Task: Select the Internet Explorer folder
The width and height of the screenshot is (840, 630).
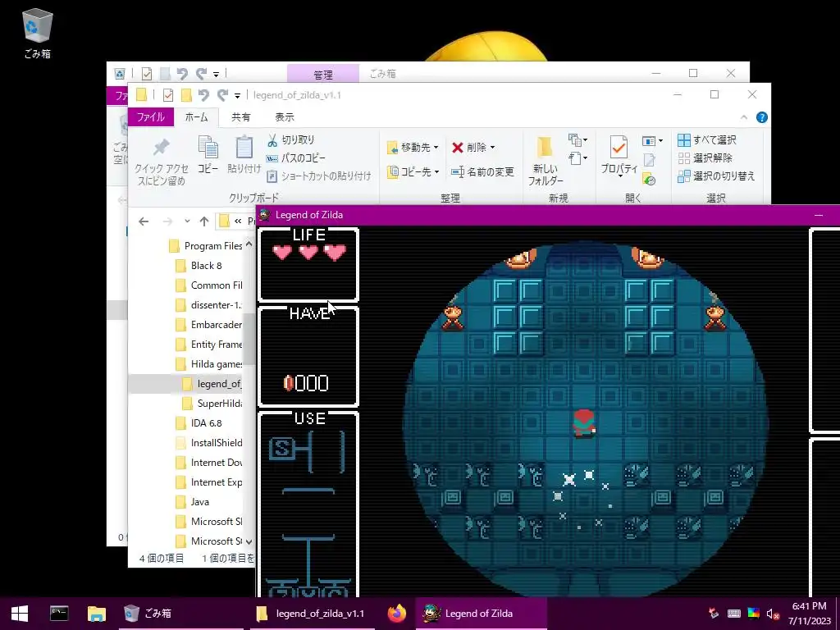Action: 209,482
